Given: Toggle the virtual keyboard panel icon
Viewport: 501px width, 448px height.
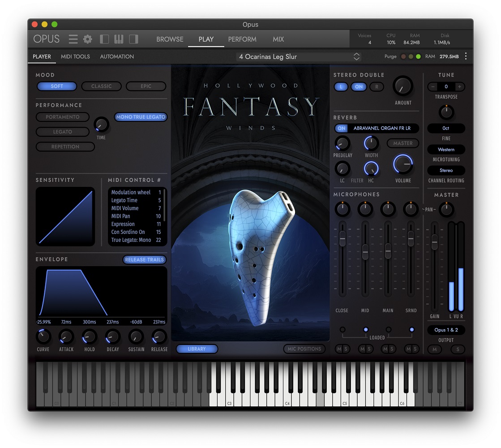Looking at the screenshot, I should point(119,39).
